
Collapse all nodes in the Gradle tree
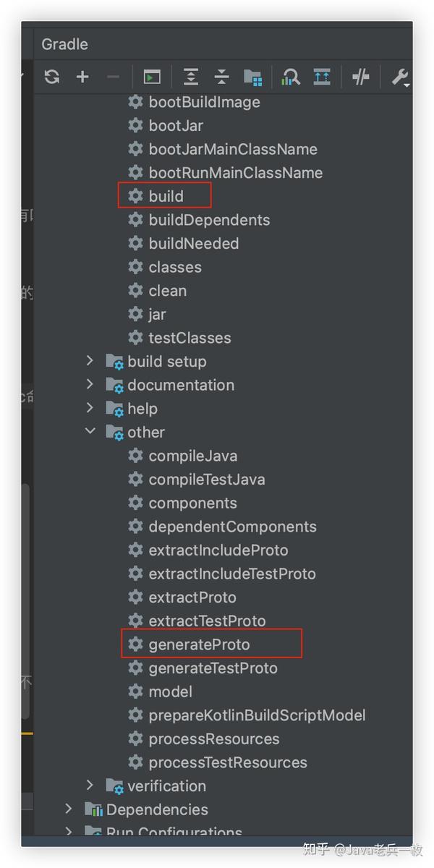coord(221,77)
